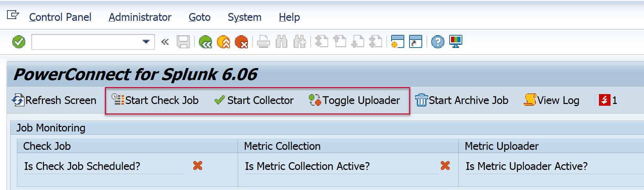Image resolution: width=644 pixels, height=190 pixels.
Task: Collapse the command field double chevron
Action: point(165,42)
